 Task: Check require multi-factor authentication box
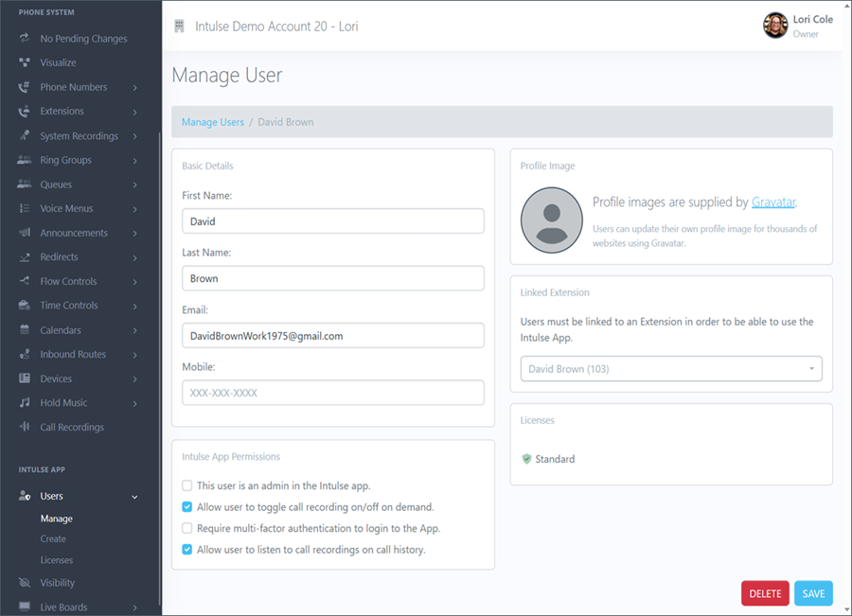click(187, 528)
